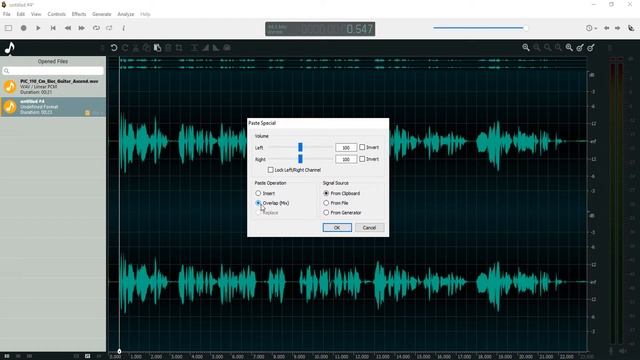Play the audio with the Play button
The image size is (640, 360).
point(38,28)
